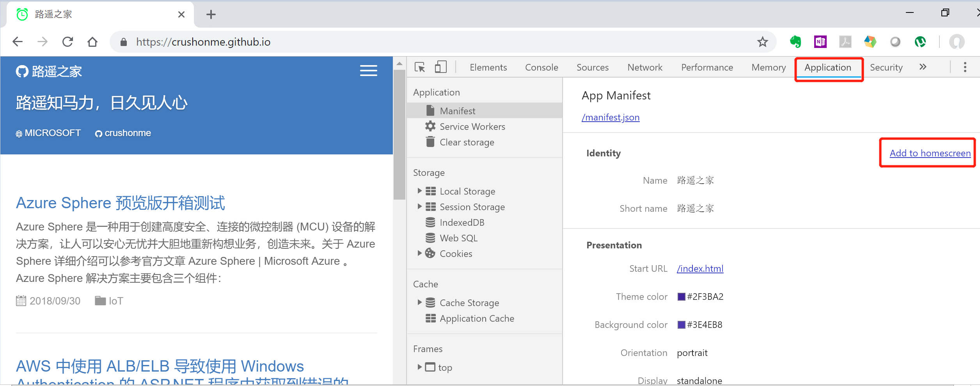The image size is (980, 386).
Task: Show more DevTools tabs chevron
Action: point(923,67)
